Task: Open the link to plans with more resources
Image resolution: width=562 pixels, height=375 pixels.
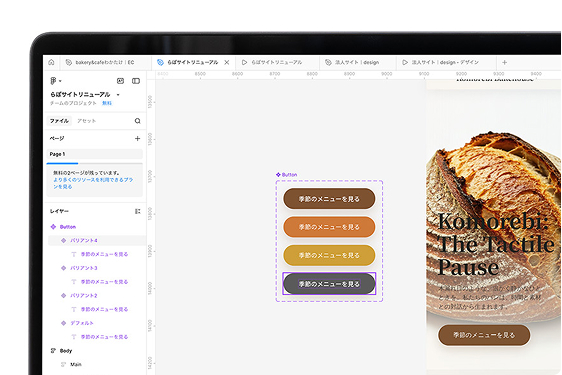Action: [x=93, y=183]
